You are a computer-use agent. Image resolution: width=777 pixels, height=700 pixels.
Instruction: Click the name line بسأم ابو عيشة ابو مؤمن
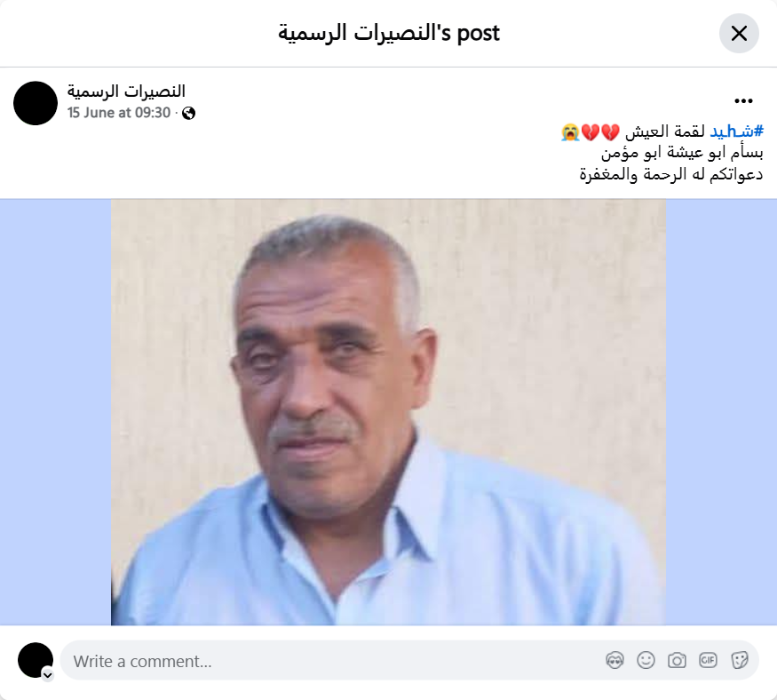(682, 153)
